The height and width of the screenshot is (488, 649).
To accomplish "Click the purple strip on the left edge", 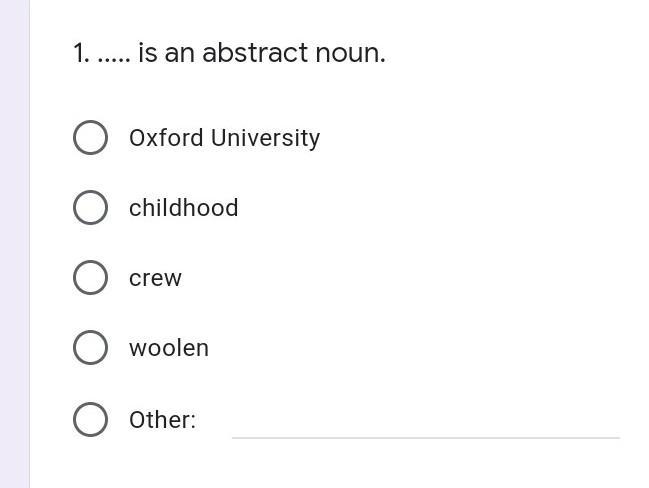I will coord(14,244).
